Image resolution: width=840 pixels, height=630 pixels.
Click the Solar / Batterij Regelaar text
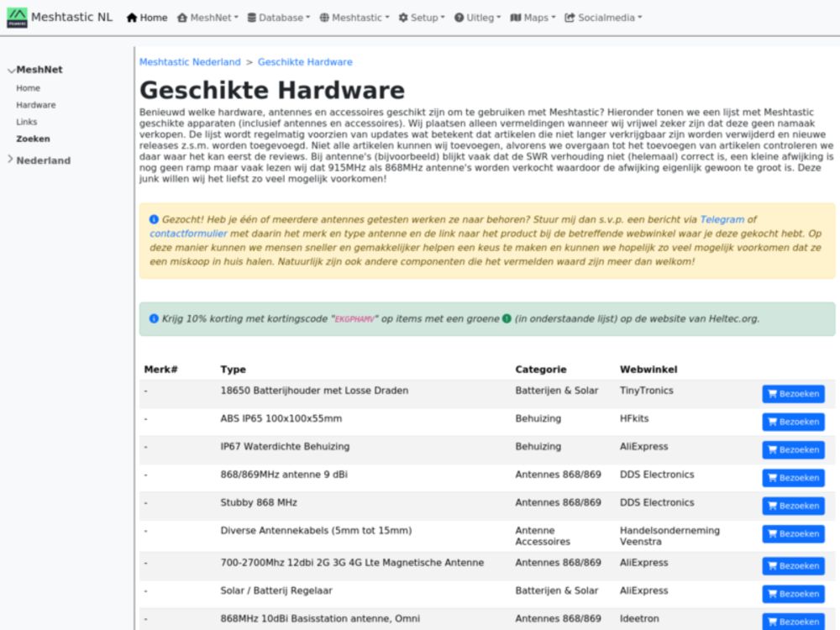pos(276,591)
